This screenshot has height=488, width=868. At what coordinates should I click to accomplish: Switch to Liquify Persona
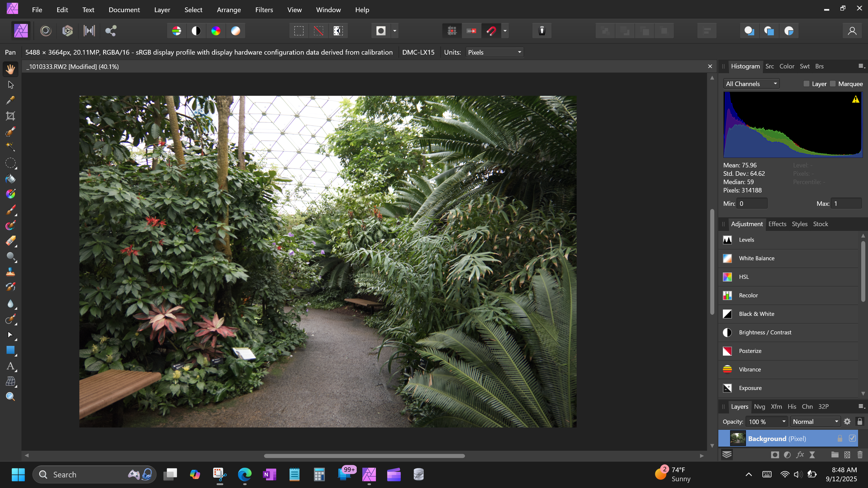point(45,31)
